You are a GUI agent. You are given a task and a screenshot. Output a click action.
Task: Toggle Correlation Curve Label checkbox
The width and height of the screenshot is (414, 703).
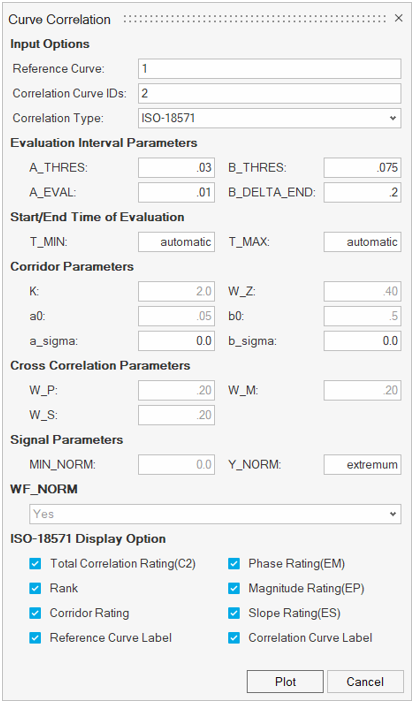coord(234,638)
